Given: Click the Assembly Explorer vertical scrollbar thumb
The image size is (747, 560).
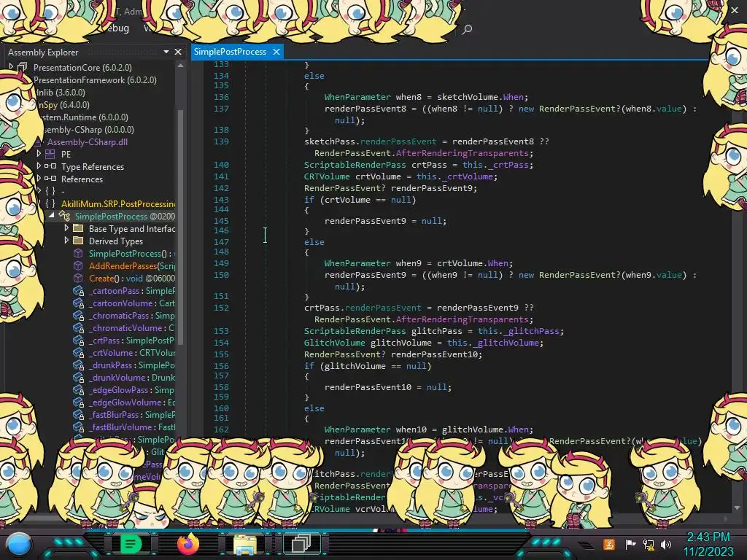Looking at the screenshot, I should point(181,226).
